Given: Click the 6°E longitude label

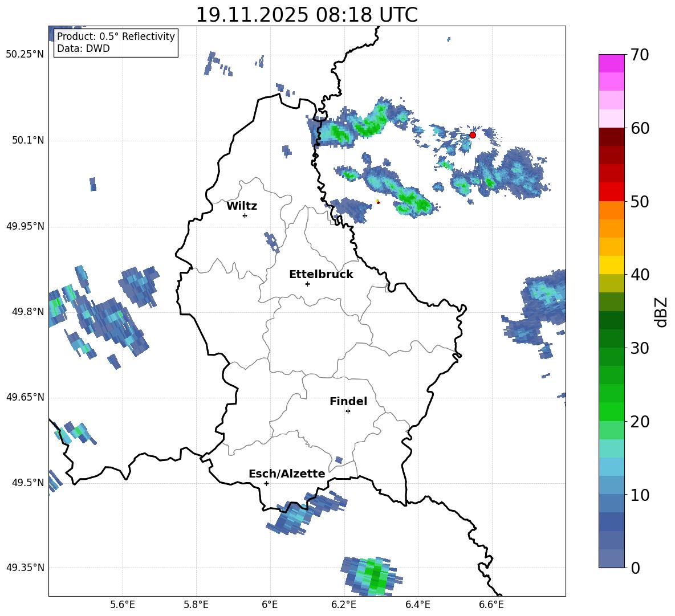Looking at the screenshot, I should tap(270, 605).
